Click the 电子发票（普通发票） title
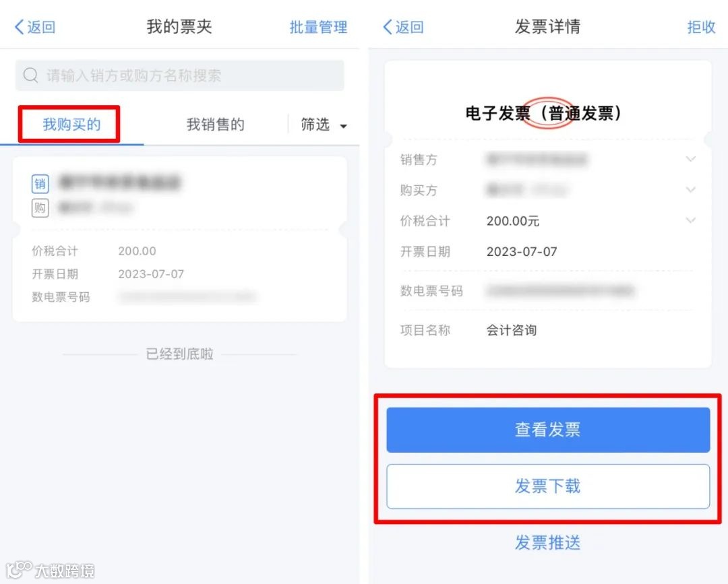728x584 pixels. 544,112
